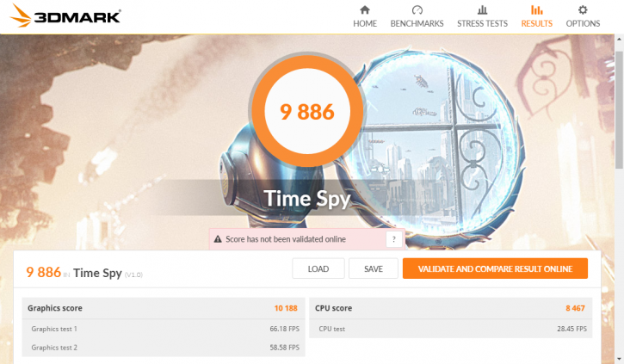
Task: Click the SAVE button
Action: coord(374,268)
